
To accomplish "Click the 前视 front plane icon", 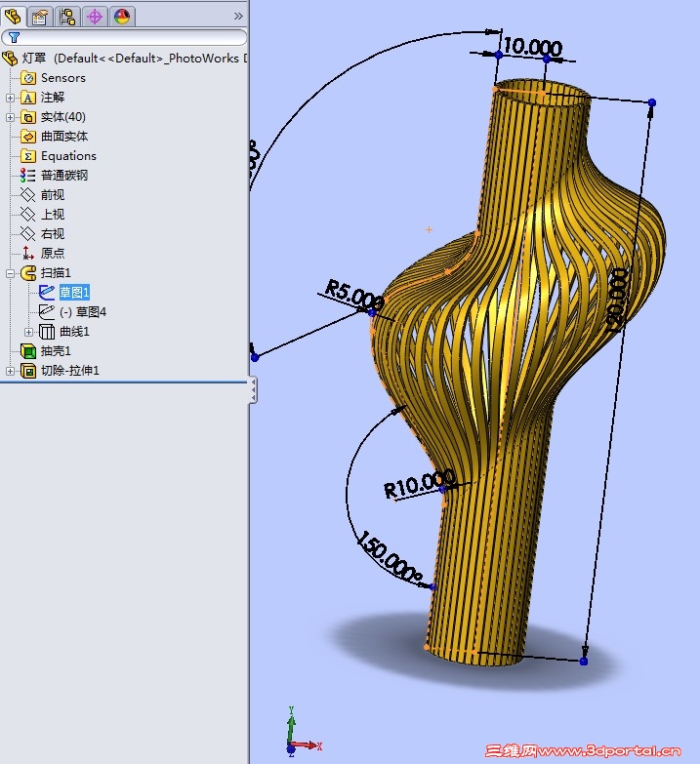I will coord(28,195).
